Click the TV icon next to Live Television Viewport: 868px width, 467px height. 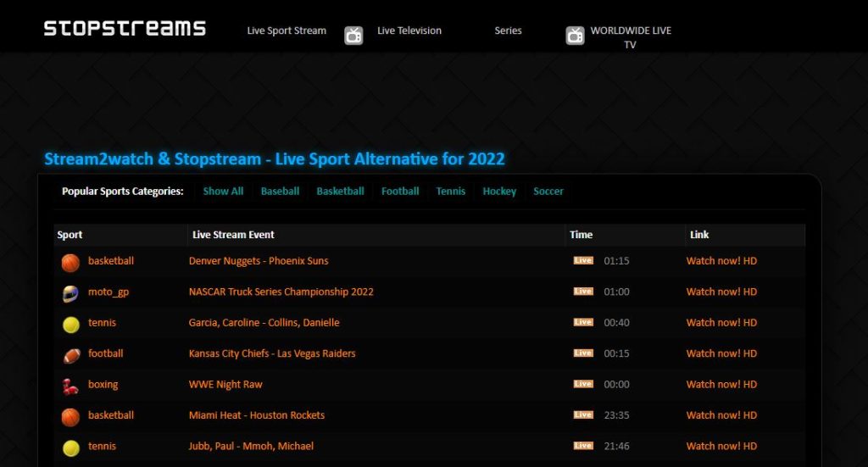tap(353, 36)
